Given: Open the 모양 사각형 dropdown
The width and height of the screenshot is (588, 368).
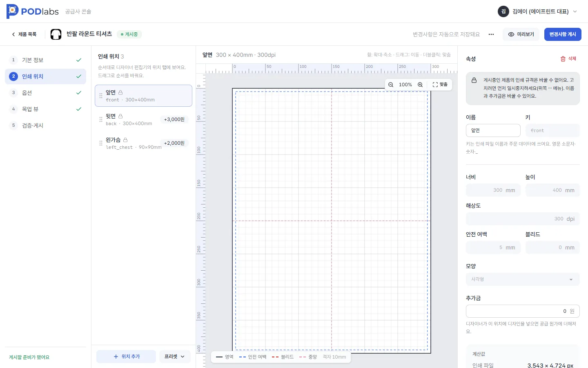Looking at the screenshot, I should (x=523, y=279).
